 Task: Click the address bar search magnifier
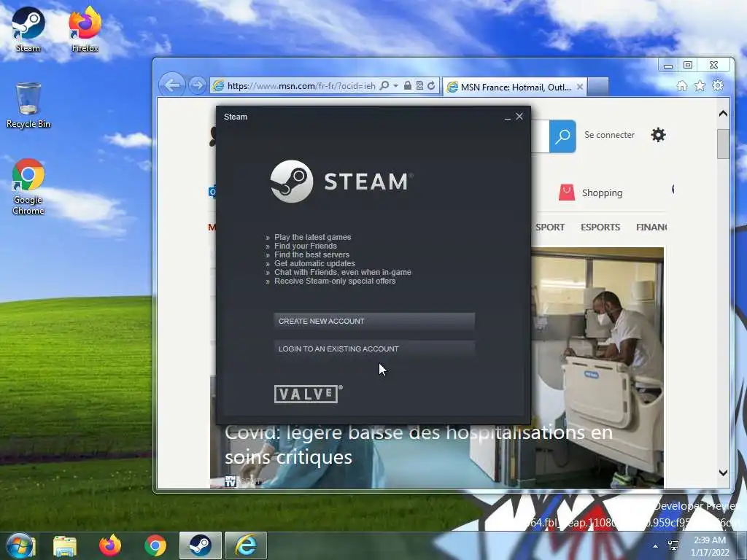[x=384, y=86]
